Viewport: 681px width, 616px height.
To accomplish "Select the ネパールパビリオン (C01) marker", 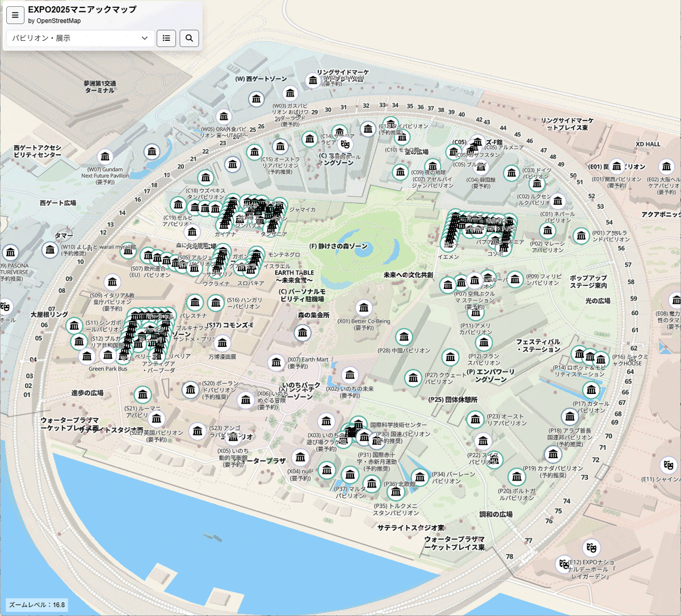I will 558,201.
